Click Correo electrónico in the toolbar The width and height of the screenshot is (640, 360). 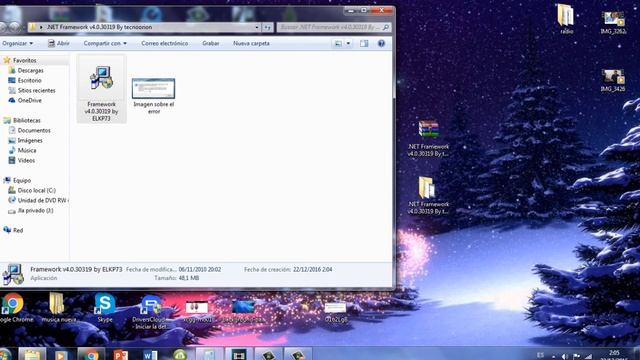164,43
